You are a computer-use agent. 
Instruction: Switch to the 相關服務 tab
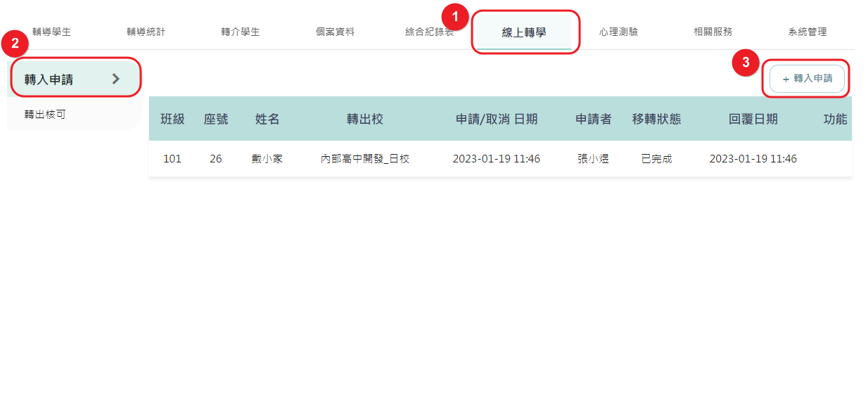[713, 32]
